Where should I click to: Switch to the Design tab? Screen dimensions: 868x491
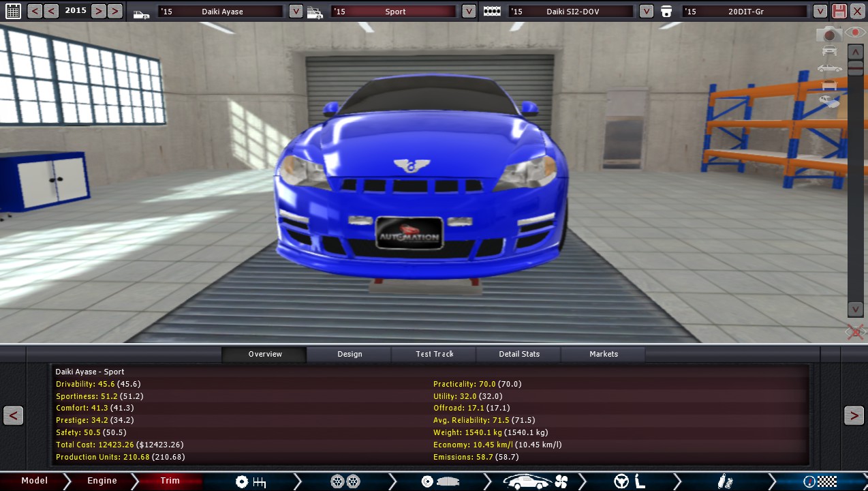tap(350, 354)
